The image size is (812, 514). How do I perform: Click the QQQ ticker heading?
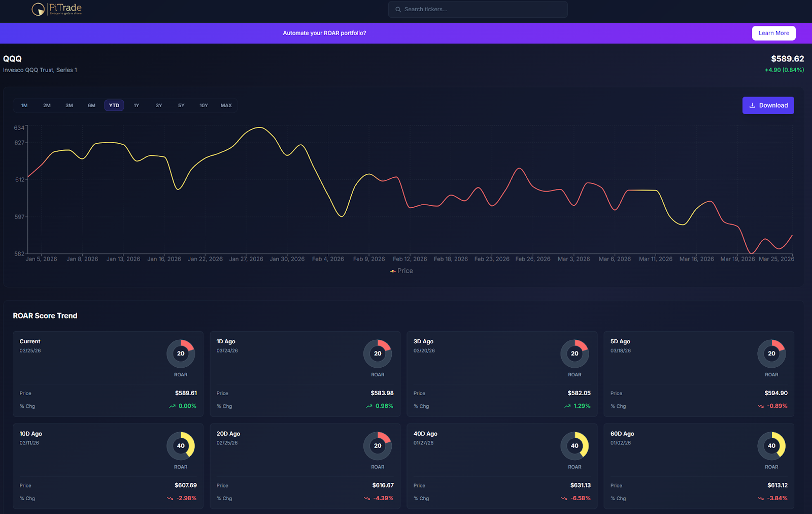(12, 59)
